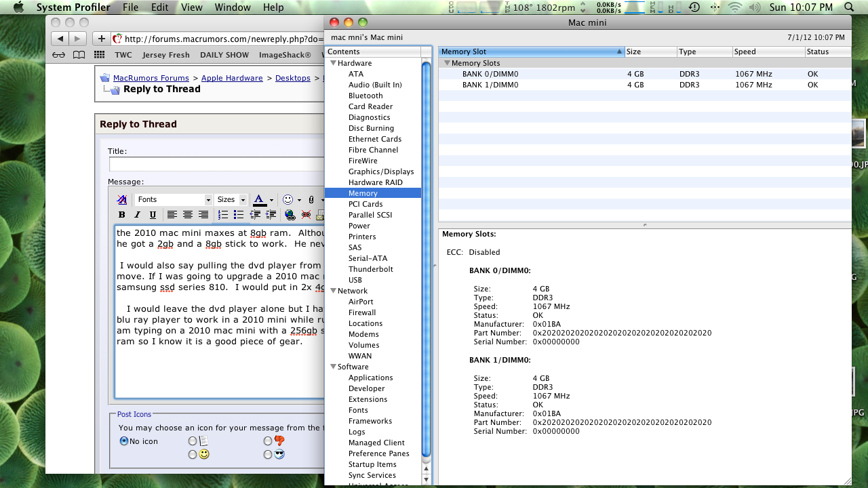Sort by Memory Slot column header
The image size is (868, 488).
(532, 52)
